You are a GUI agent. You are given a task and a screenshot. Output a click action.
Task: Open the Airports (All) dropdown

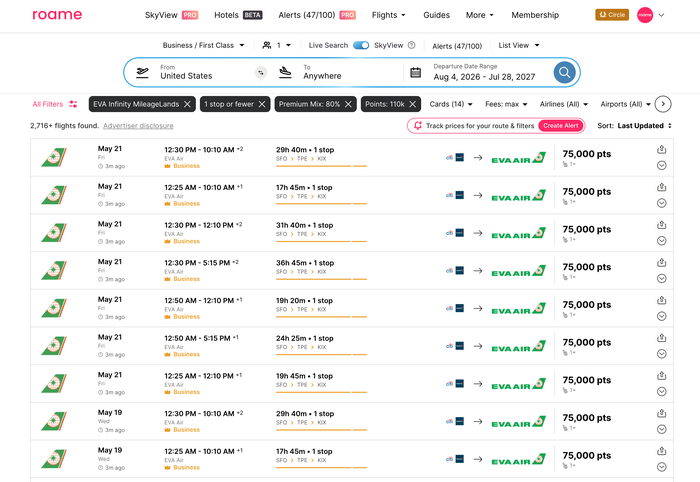point(625,104)
